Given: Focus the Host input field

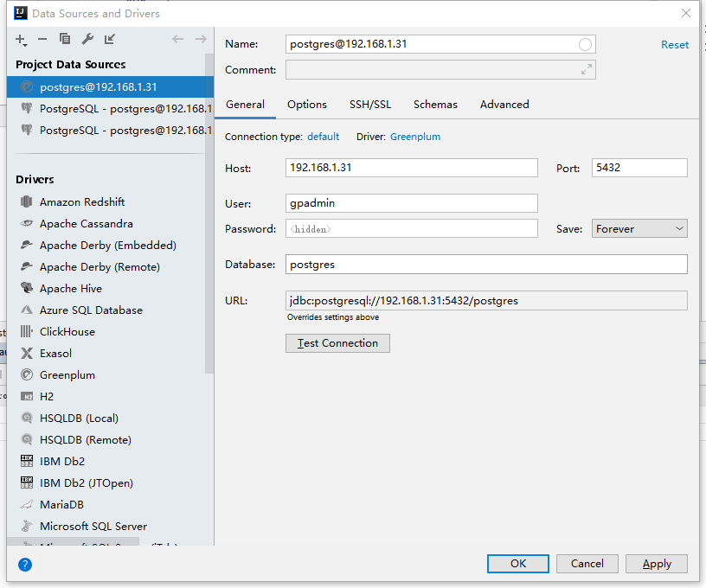Looking at the screenshot, I should click(x=412, y=168).
